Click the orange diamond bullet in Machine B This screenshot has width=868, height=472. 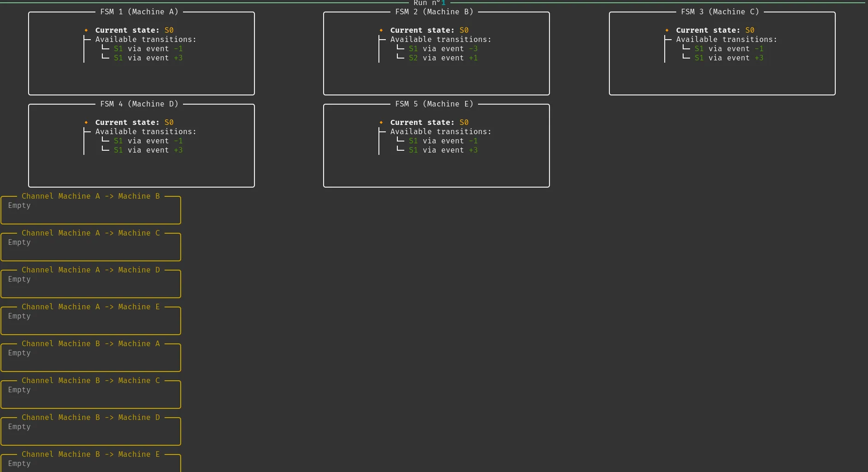click(381, 30)
